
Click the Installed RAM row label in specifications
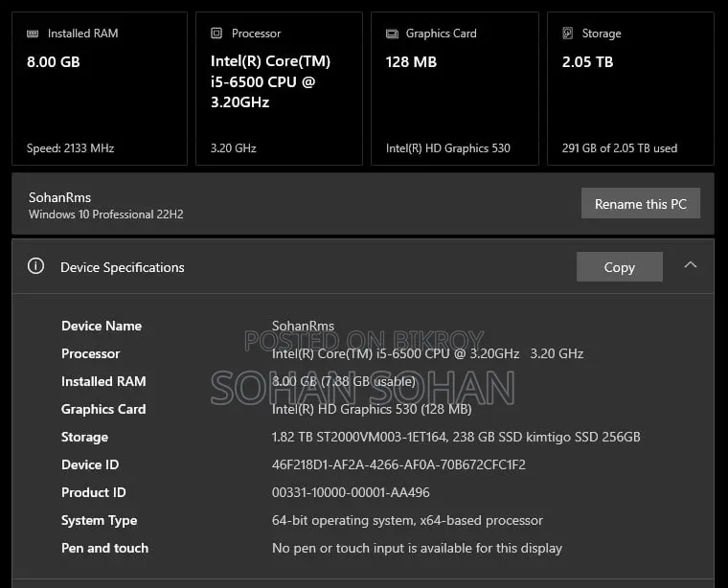103,381
